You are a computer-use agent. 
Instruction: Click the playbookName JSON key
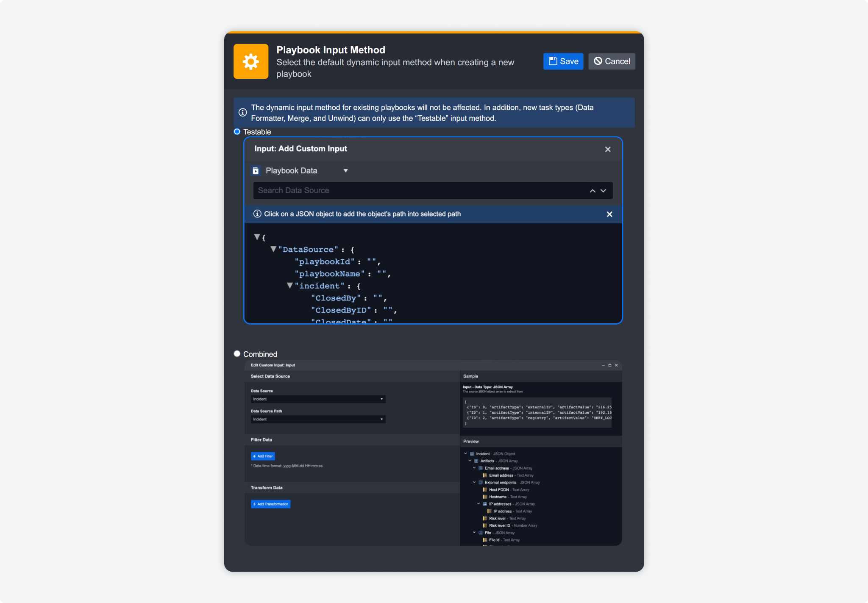(329, 274)
